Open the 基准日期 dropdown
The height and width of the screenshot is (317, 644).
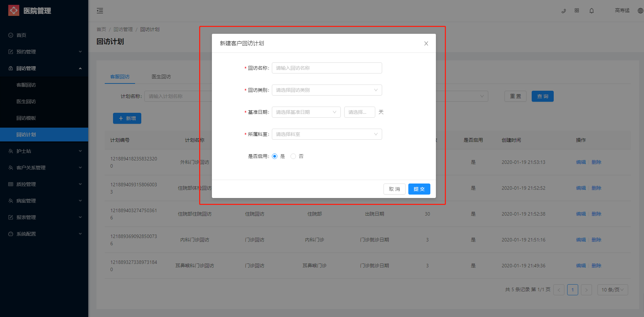pyautogui.click(x=306, y=112)
